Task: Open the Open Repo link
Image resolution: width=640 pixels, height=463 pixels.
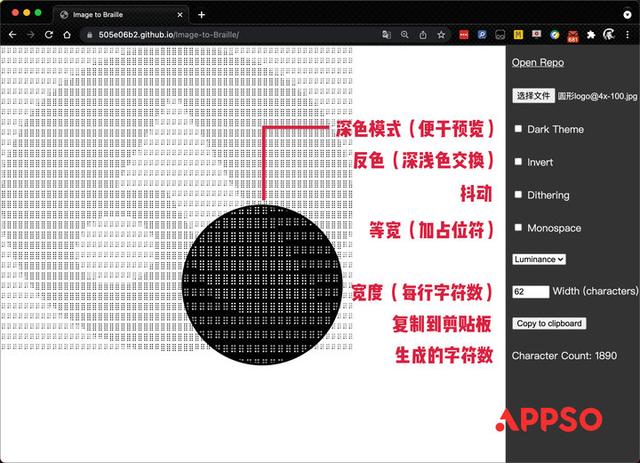Action: (537, 62)
